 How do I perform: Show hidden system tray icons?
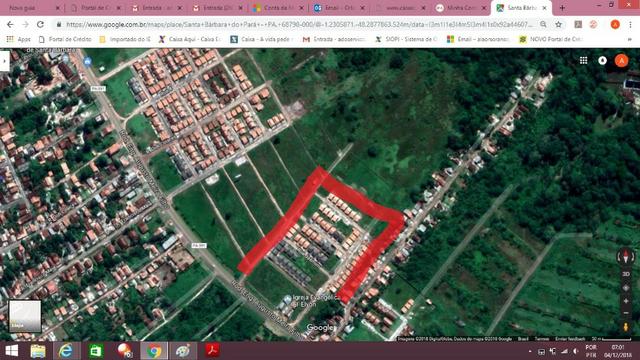coord(530,351)
